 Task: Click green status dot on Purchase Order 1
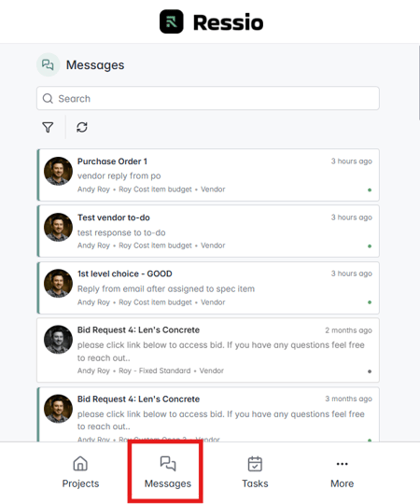(x=370, y=190)
